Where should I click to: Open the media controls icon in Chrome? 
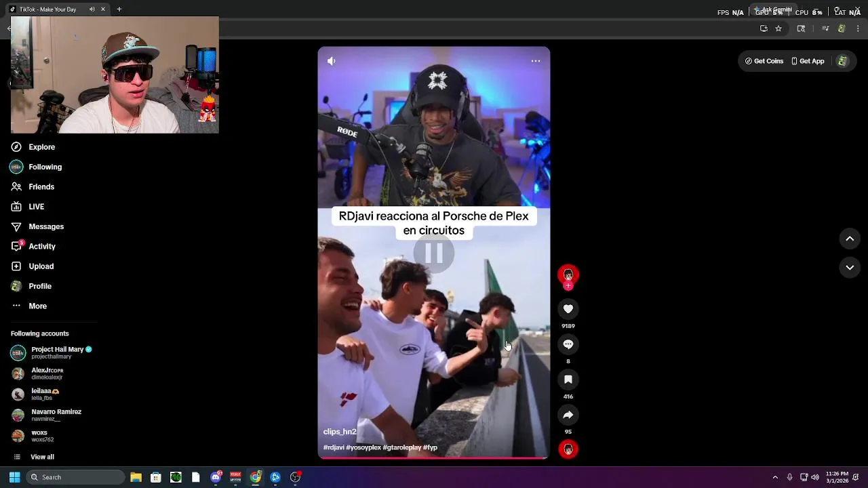click(825, 28)
